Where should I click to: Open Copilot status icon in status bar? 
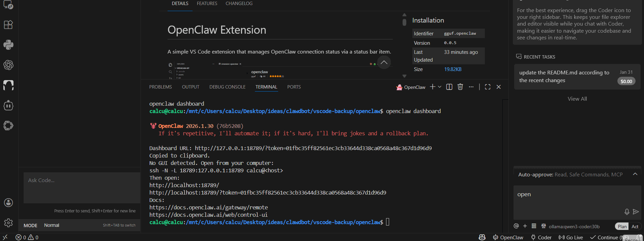click(x=482, y=237)
